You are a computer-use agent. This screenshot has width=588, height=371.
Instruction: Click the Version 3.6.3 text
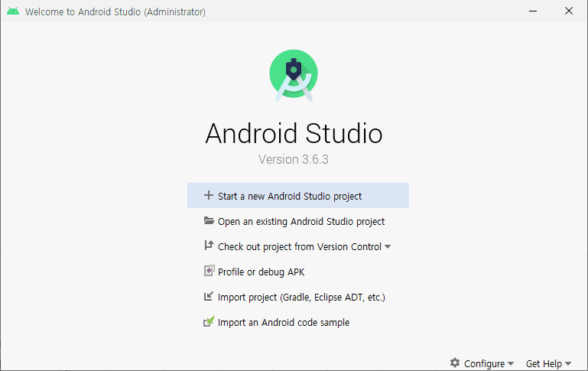[294, 159]
